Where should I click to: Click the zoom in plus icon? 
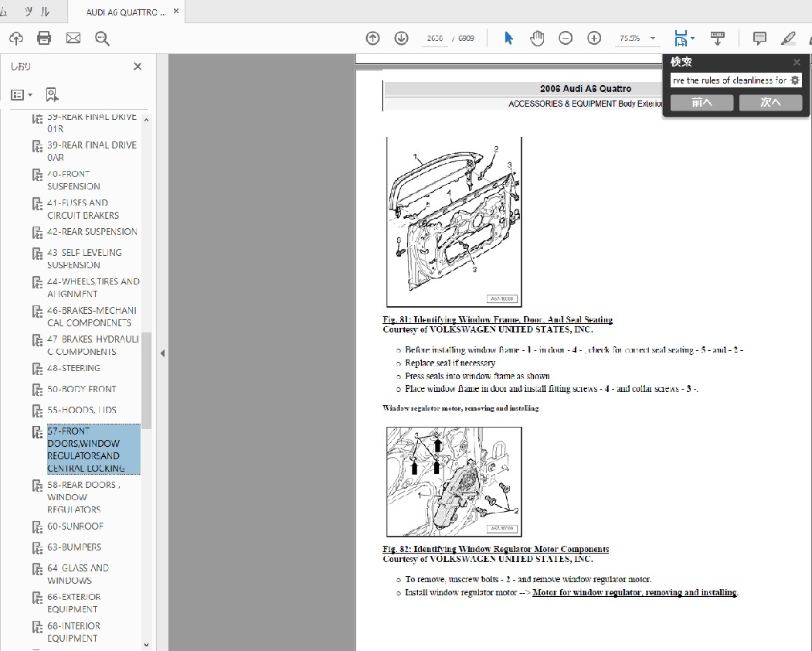(594, 39)
